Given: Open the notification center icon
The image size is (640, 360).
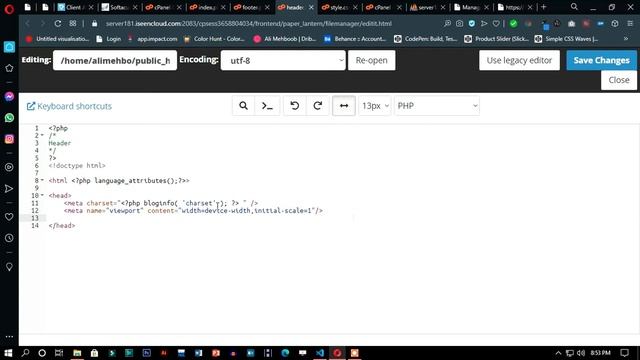Looking at the screenshot, I should click(x=624, y=353).
